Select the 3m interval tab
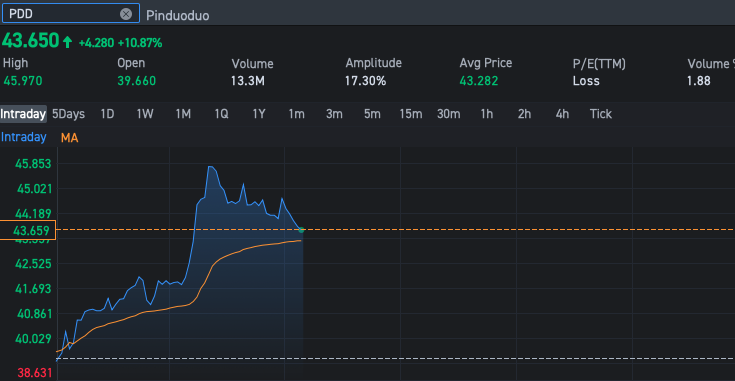 pyautogui.click(x=334, y=114)
